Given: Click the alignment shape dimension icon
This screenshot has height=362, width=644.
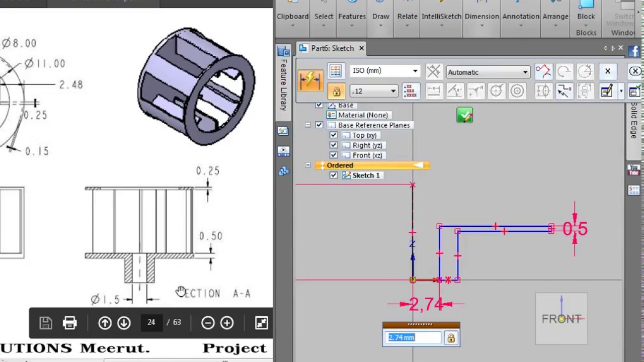Looking at the screenshot, I should 585,91.
